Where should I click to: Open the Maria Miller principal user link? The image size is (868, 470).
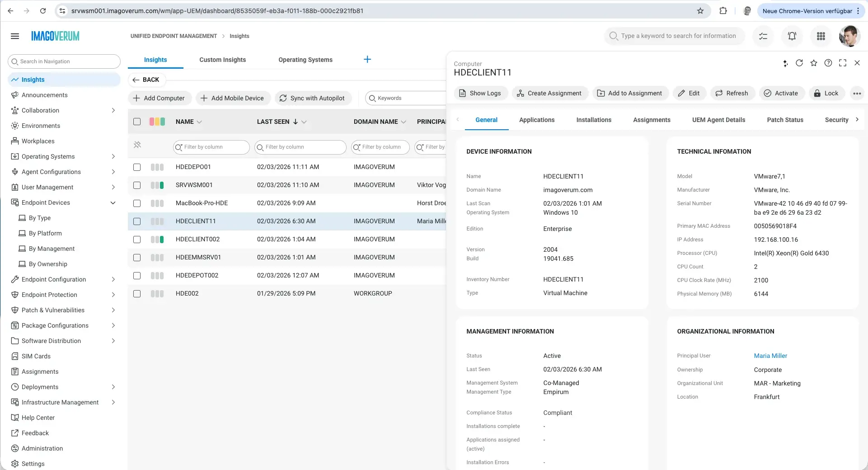point(770,356)
